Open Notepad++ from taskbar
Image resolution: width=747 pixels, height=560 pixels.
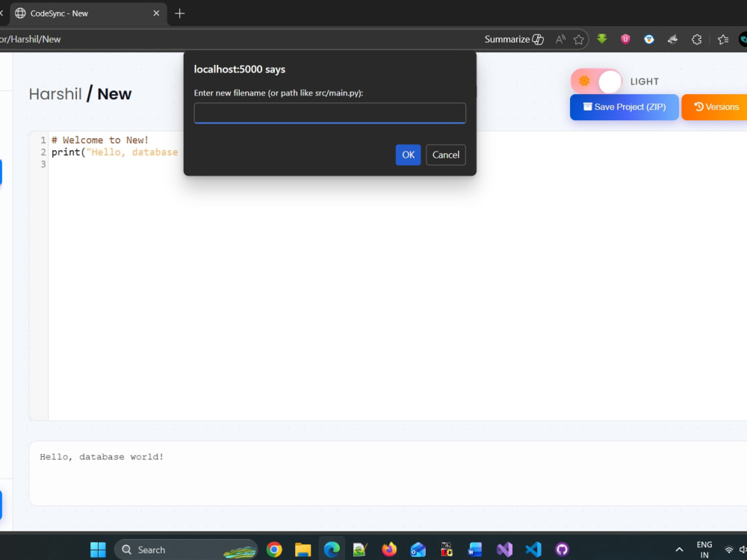point(360,550)
